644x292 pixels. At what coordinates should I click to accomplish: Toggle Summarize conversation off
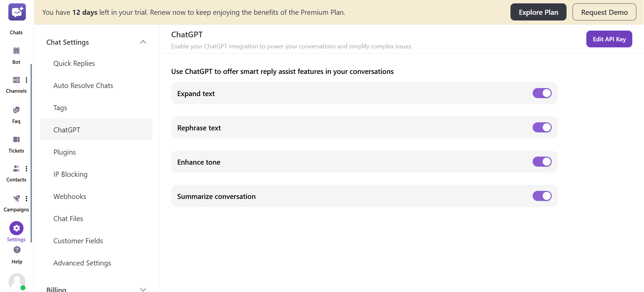pyautogui.click(x=542, y=196)
